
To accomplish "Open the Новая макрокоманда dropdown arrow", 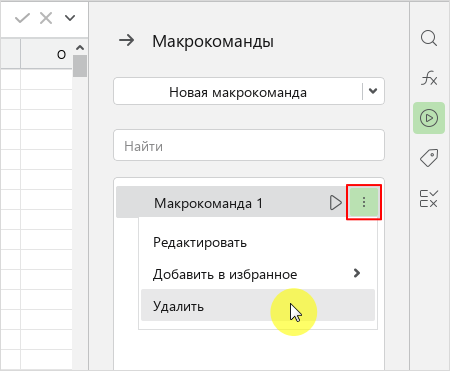I will click(x=373, y=91).
